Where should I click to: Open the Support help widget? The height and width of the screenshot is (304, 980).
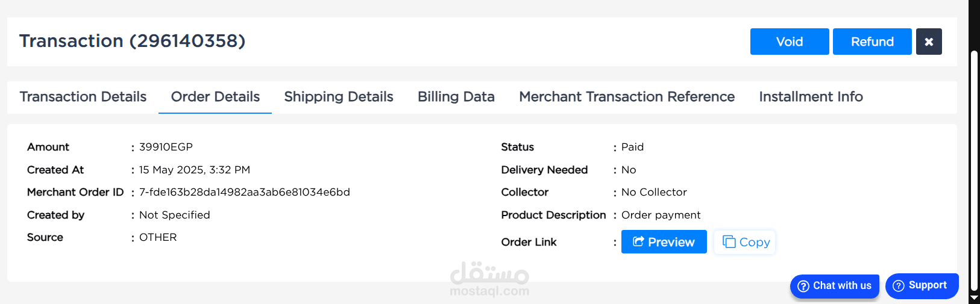tap(922, 285)
